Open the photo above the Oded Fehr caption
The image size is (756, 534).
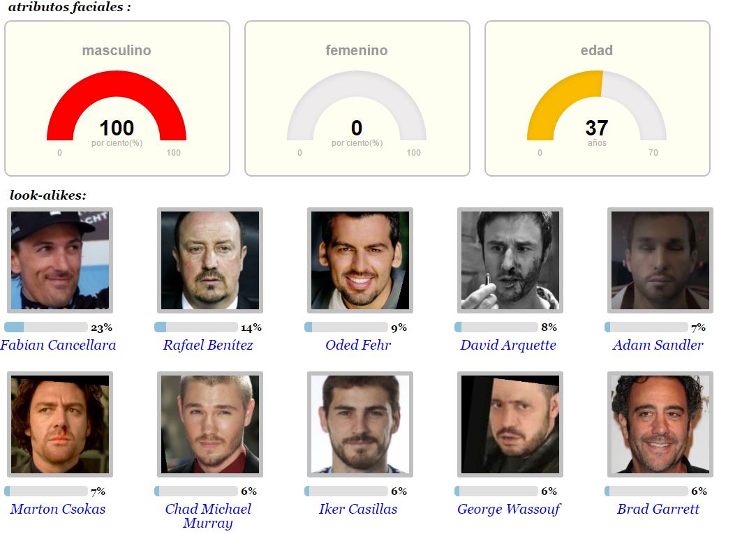(x=360, y=260)
